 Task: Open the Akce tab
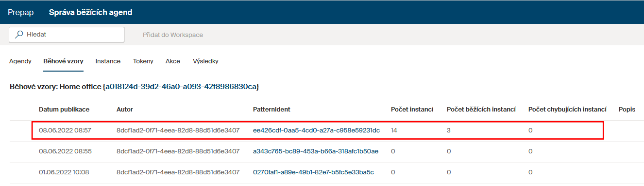[173, 61]
